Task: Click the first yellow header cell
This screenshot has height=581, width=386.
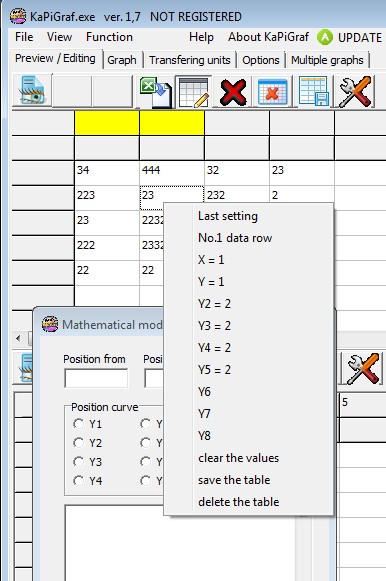Action: coord(107,123)
